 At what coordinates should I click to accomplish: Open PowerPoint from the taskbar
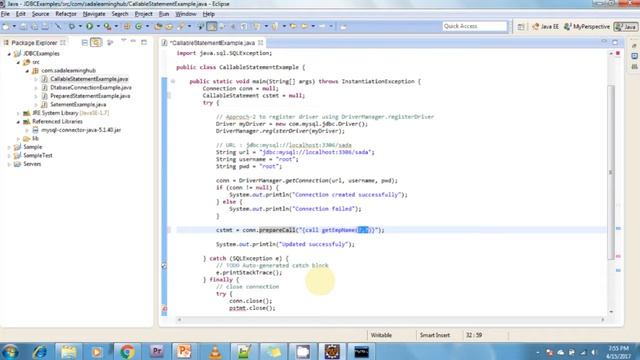point(184,351)
